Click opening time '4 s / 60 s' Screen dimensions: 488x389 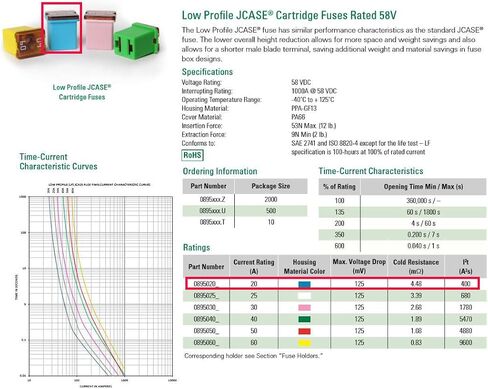click(x=423, y=223)
